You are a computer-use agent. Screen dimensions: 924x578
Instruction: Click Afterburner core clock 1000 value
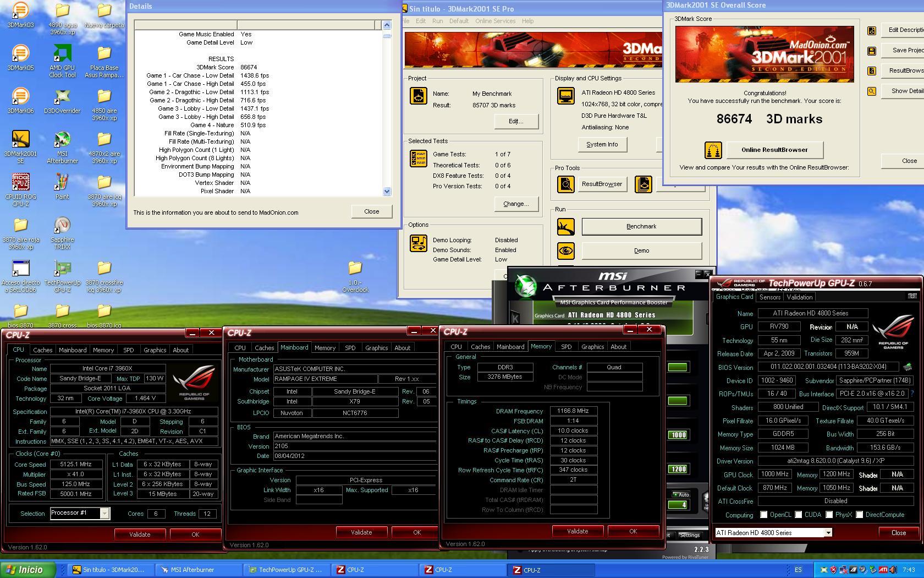click(x=678, y=435)
